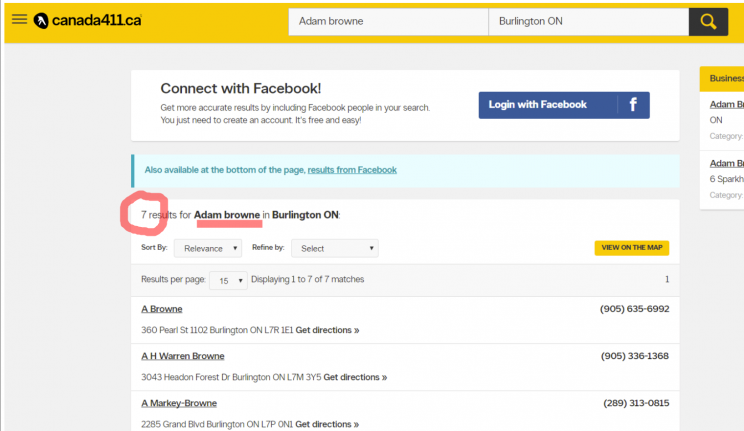Click phone number (289) 313-0815
This screenshot has height=431, width=744.
[636, 403]
